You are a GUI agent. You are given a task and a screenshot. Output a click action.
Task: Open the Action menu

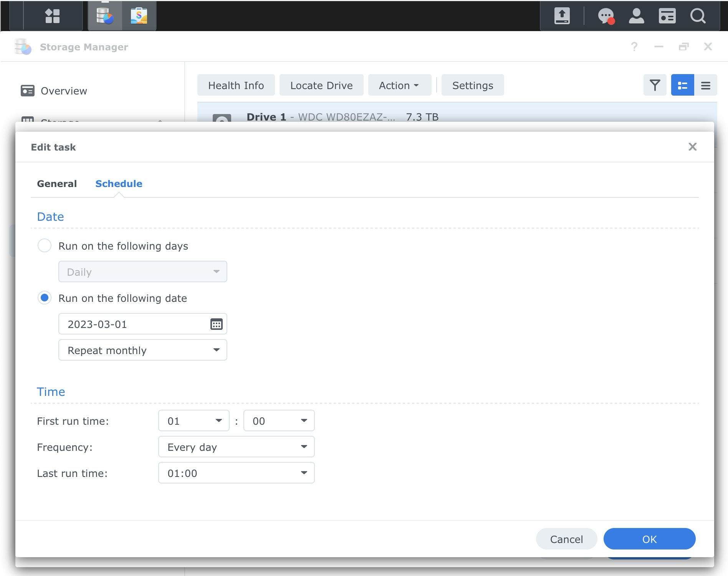[x=399, y=85]
